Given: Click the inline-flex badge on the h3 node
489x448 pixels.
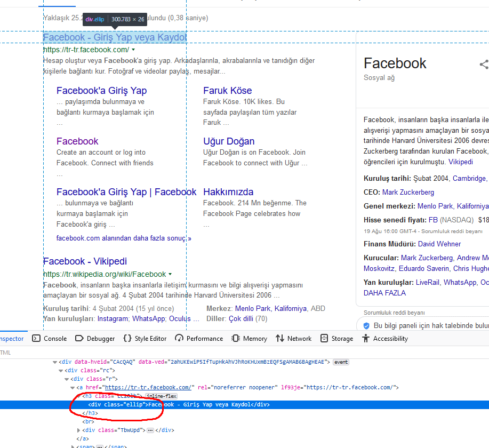Looking at the screenshot, I should [x=162, y=396].
